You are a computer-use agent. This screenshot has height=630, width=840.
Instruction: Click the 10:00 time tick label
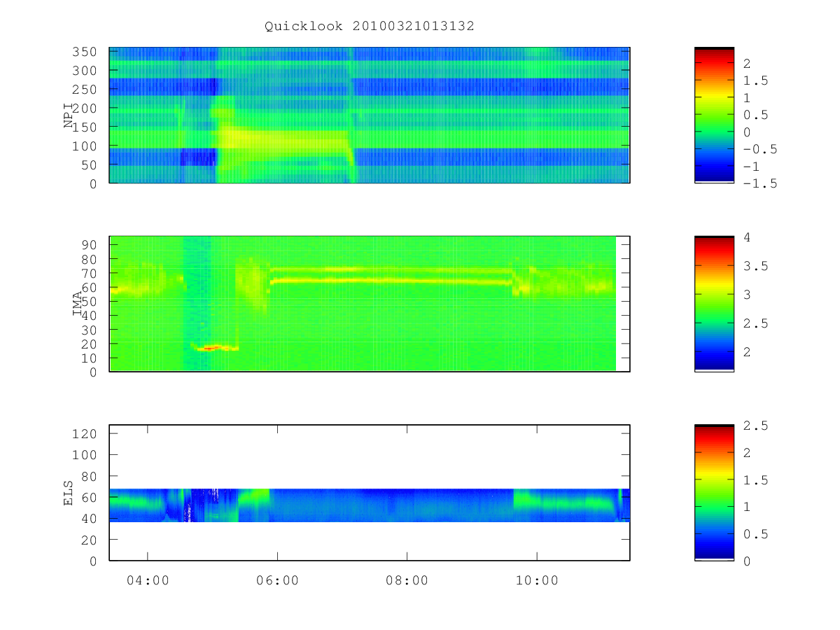pos(538,580)
